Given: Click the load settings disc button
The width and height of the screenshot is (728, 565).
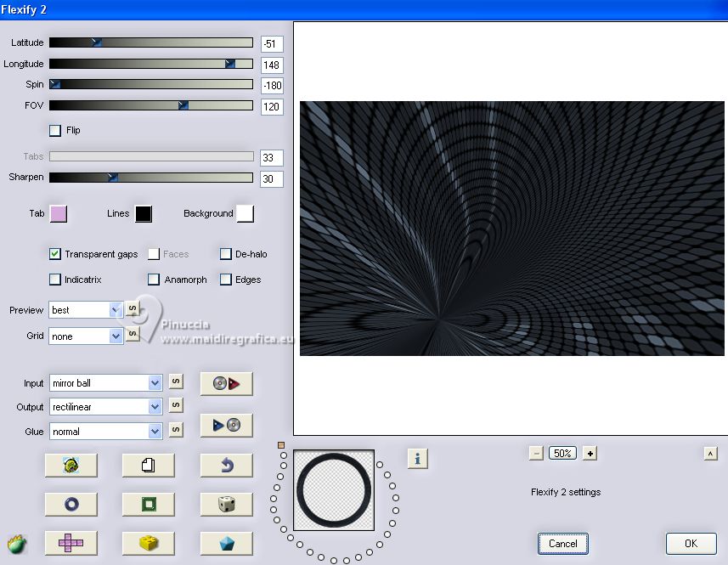Looking at the screenshot, I should (x=227, y=383).
